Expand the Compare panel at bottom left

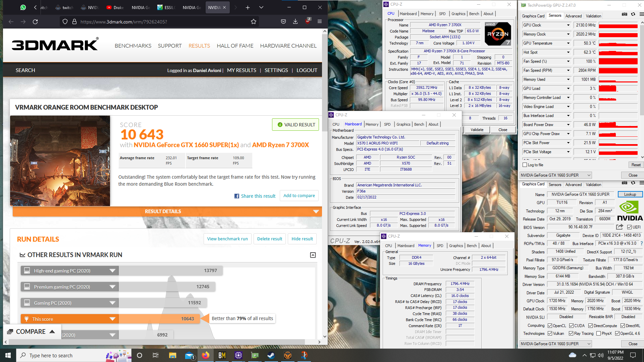[x=32, y=331]
